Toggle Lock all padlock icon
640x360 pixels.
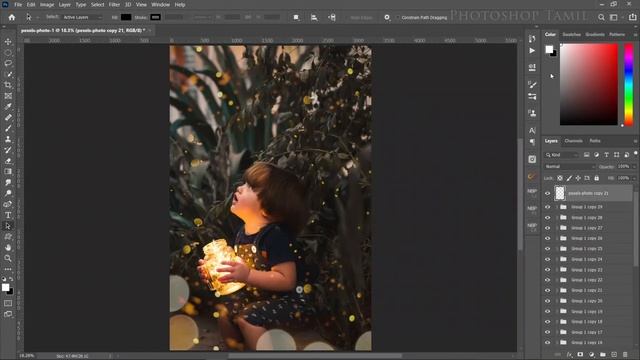(x=596, y=178)
